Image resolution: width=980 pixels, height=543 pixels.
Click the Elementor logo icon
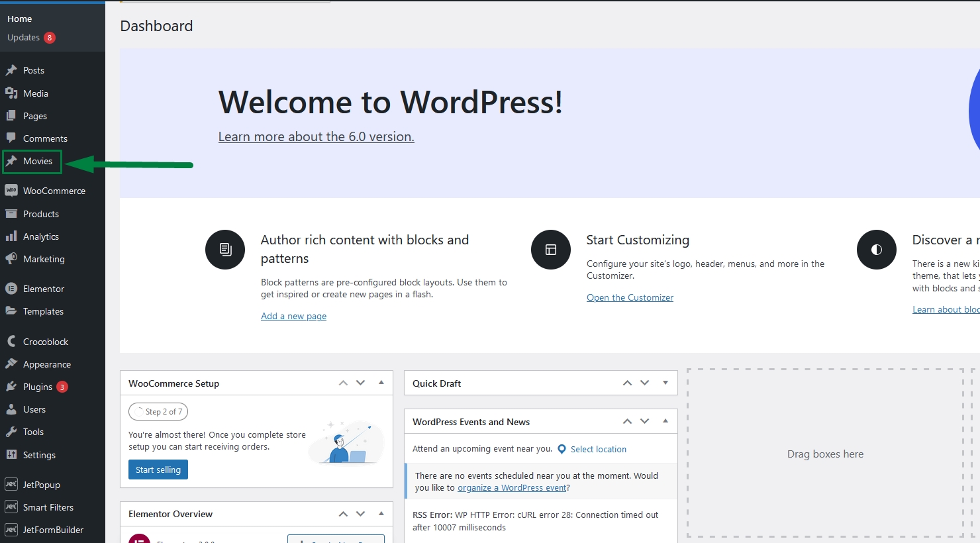click(x=11, y=288)
